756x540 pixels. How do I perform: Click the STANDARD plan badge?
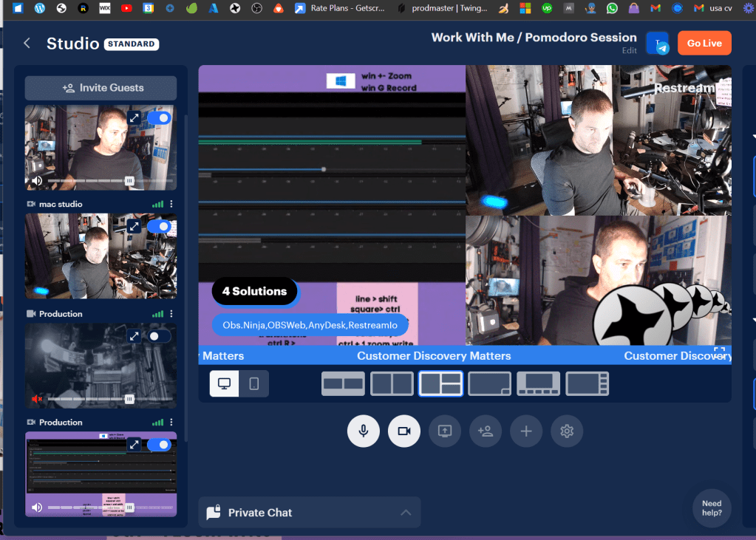[131, 44]
